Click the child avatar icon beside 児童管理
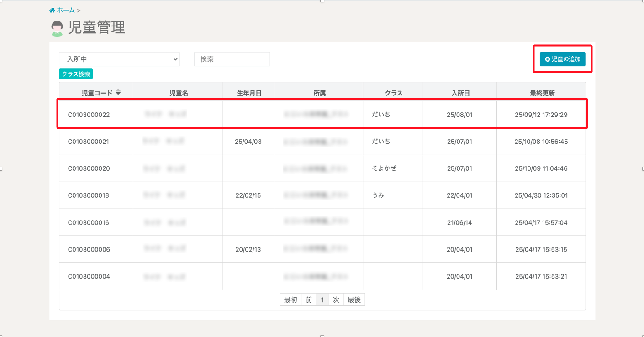Screen dimensions: 644x337 [x=58, y=28]
